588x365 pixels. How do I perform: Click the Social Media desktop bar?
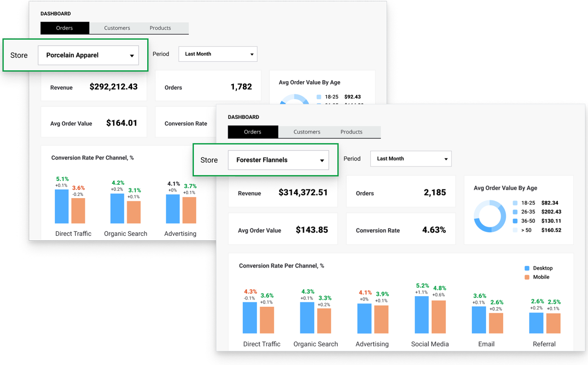tap(422, 315)
